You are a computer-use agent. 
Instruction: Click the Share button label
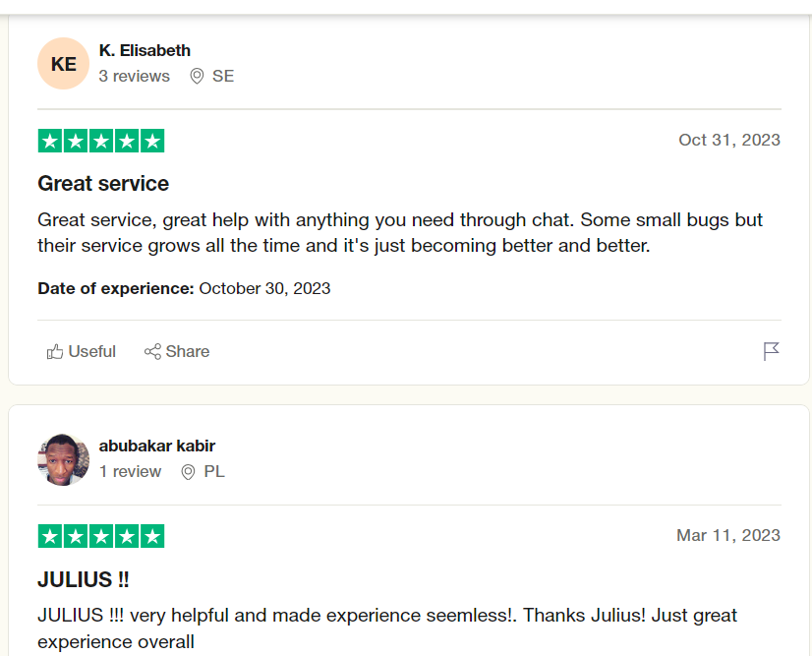188,352
